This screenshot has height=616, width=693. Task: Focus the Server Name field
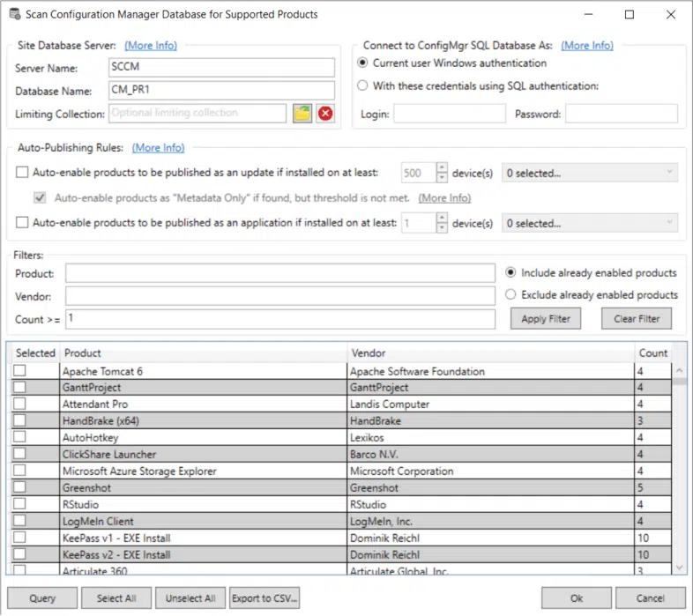click(221, 67)
